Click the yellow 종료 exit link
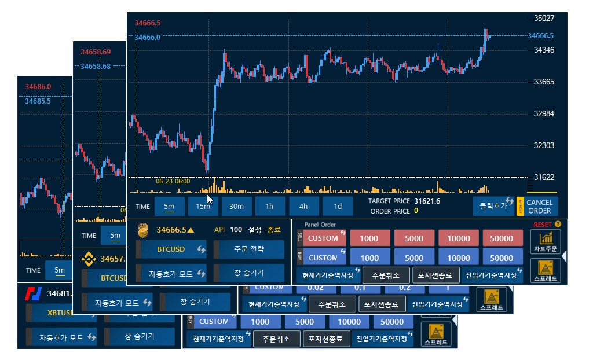Viewport: 593px width, 364px height. point(274,230)
